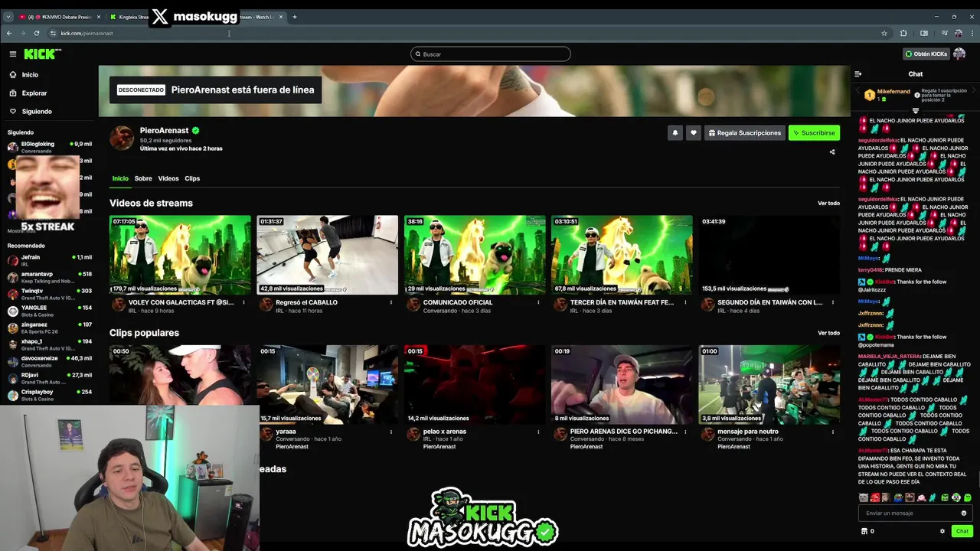Open the hamburger menu beside Kick logo
This screenshot has width=980, height=551.
13,54
